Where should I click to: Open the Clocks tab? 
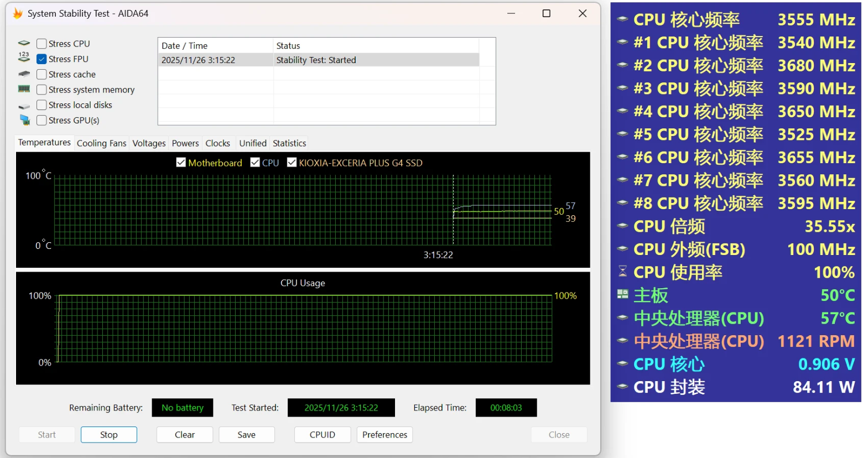click(218, 143)
